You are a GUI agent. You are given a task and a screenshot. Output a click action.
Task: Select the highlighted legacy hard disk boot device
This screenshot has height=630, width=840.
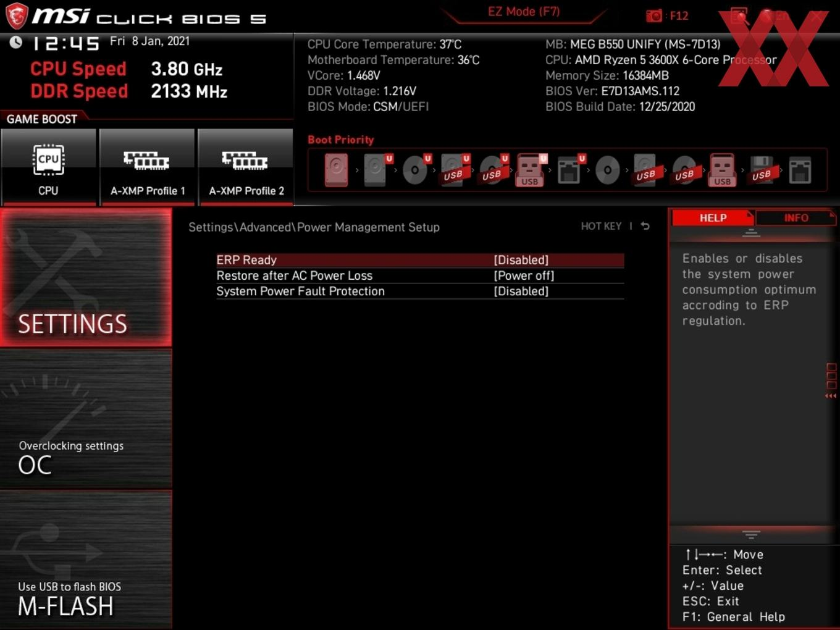tap(337, 170)
